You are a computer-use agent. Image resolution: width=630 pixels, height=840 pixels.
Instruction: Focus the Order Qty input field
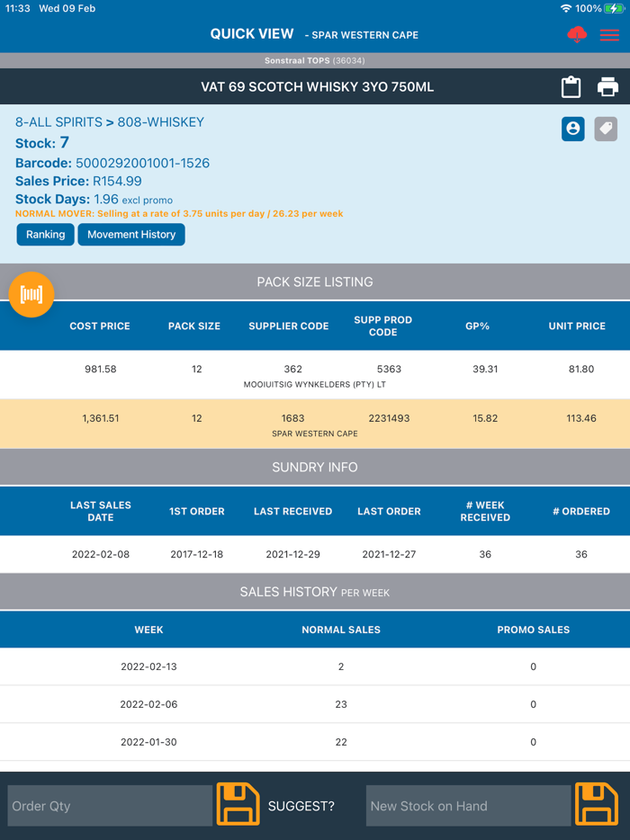pyautogui.click(x=110, y=806)
